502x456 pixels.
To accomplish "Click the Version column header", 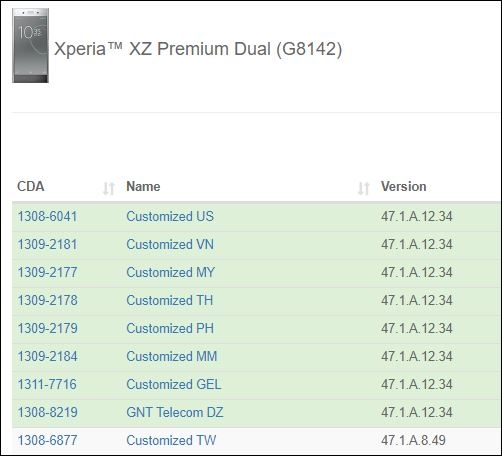I will 404,186.
